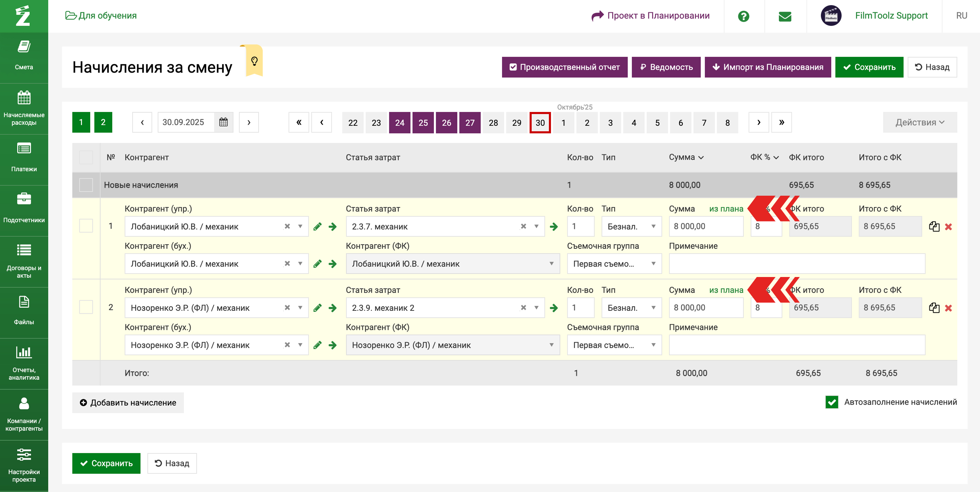Image resolution: width=980 pixels, height=492 pixels.
Task: Open Съемочная группа dropdown in row 2
Action: coord(614,345)
